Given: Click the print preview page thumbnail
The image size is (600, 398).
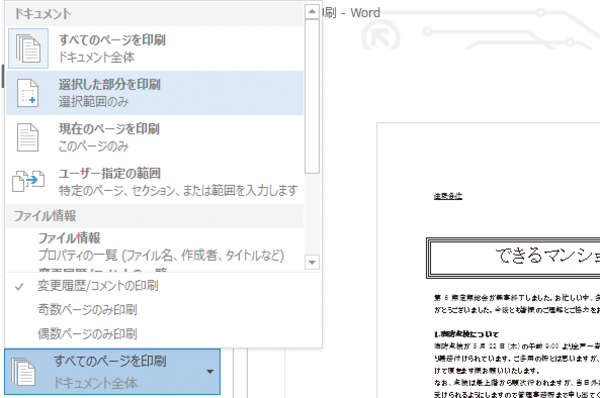Looking at the screenshot, I should click(488, 260).
